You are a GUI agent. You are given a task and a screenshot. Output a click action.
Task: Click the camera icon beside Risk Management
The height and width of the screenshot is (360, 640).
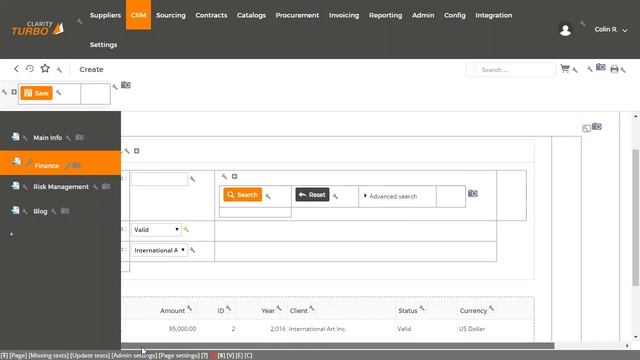pos(106,187)
